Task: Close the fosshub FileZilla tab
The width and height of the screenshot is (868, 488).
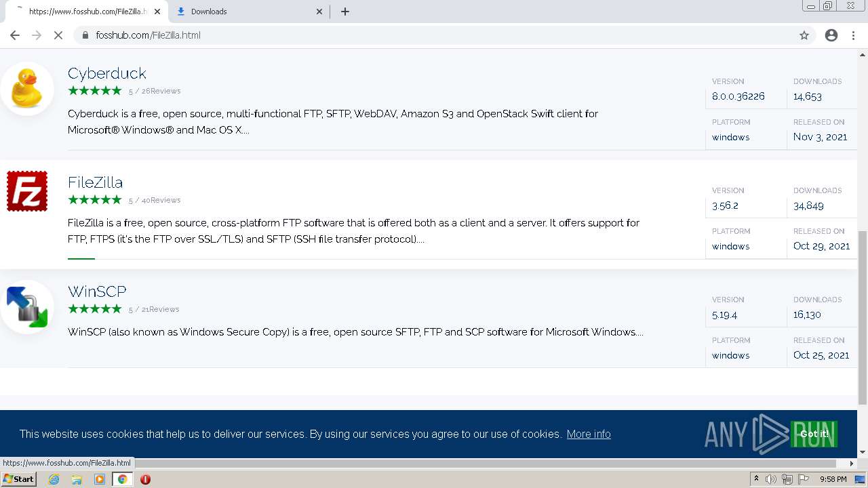Action: [157, 12]
